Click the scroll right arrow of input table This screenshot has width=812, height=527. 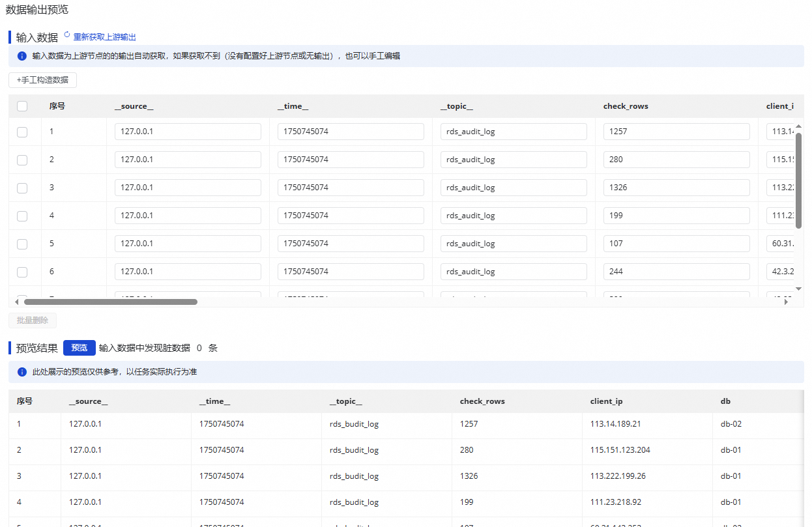(787, 302)
